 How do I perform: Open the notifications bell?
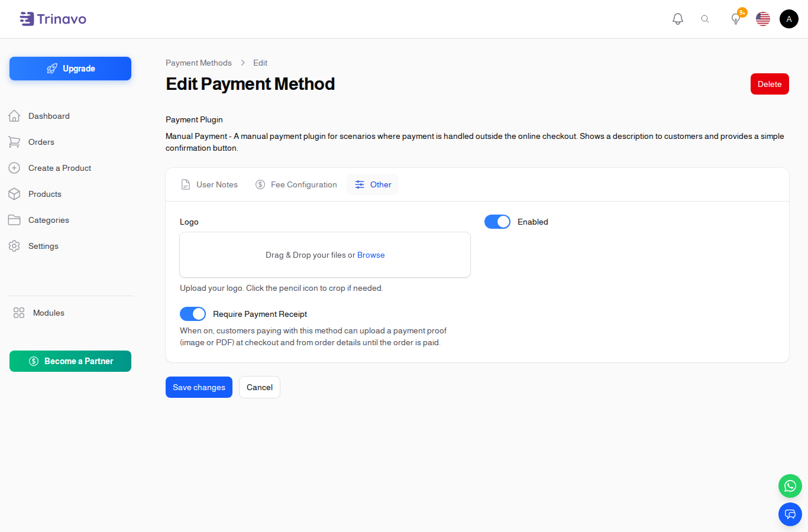[x=678, y=19]
